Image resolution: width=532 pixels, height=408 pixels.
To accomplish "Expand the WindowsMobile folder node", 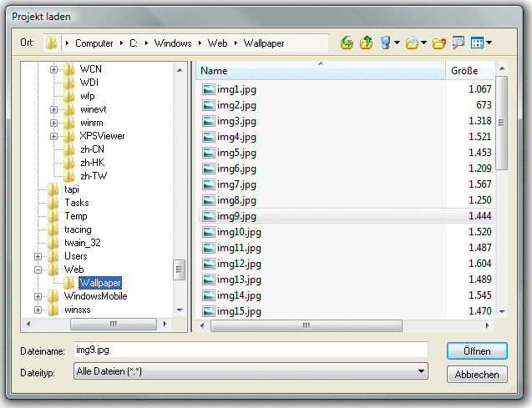I will 38,296.
